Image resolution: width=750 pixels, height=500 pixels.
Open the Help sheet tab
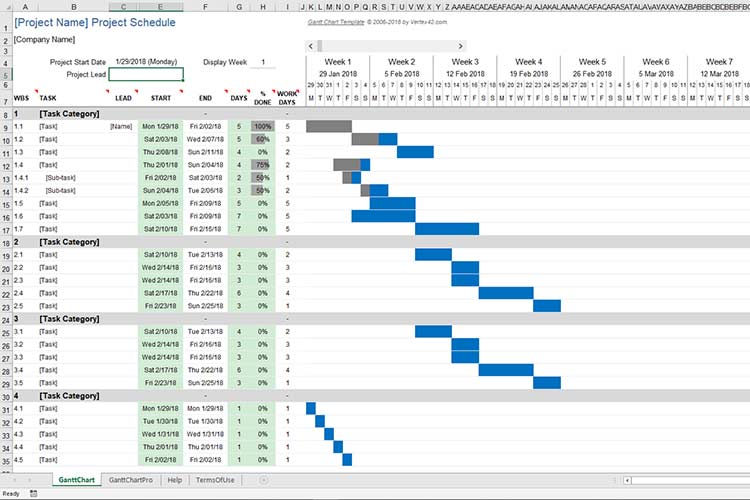(x=175, y=481)
